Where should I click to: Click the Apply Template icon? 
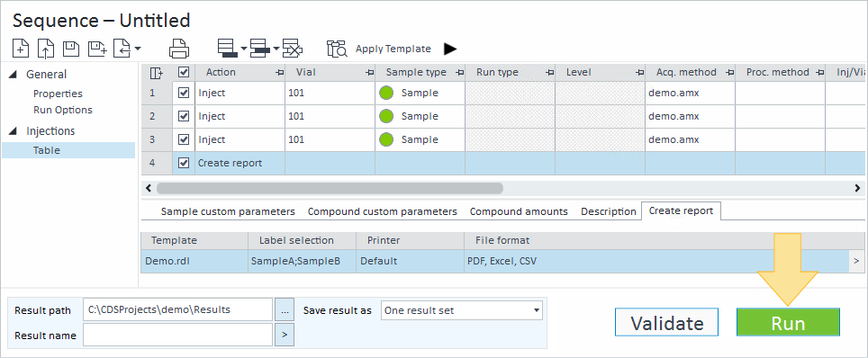[x=337, y=49]
